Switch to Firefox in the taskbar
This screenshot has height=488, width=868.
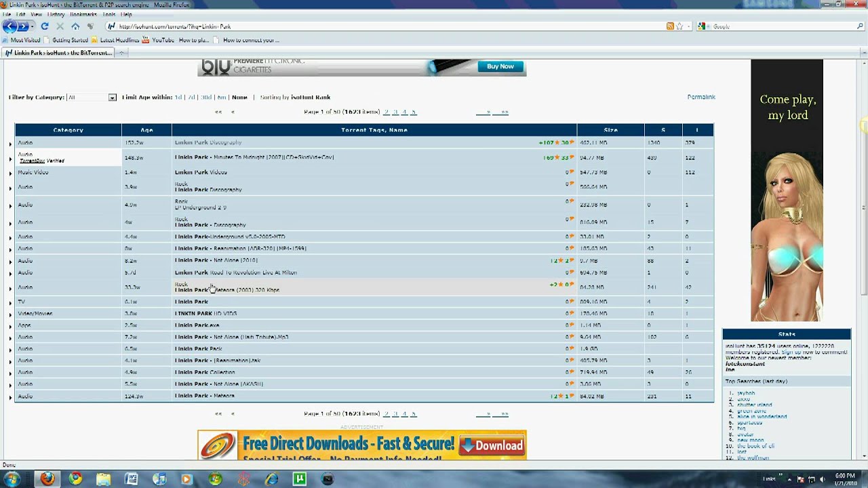tap(47, 479)
